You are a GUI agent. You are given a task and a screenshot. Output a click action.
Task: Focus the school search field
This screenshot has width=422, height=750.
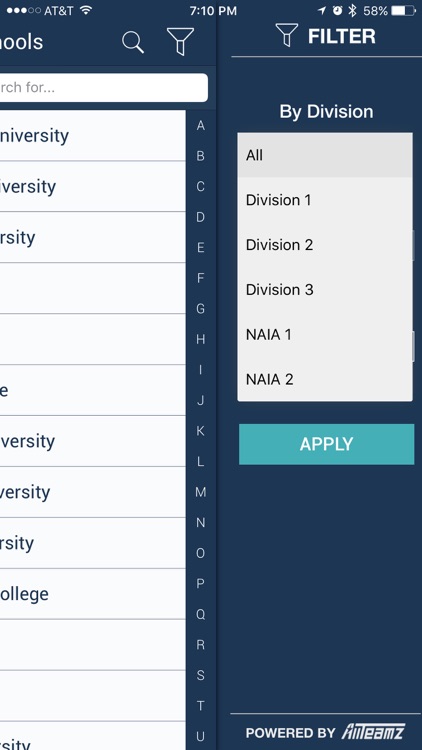(104, 88)
